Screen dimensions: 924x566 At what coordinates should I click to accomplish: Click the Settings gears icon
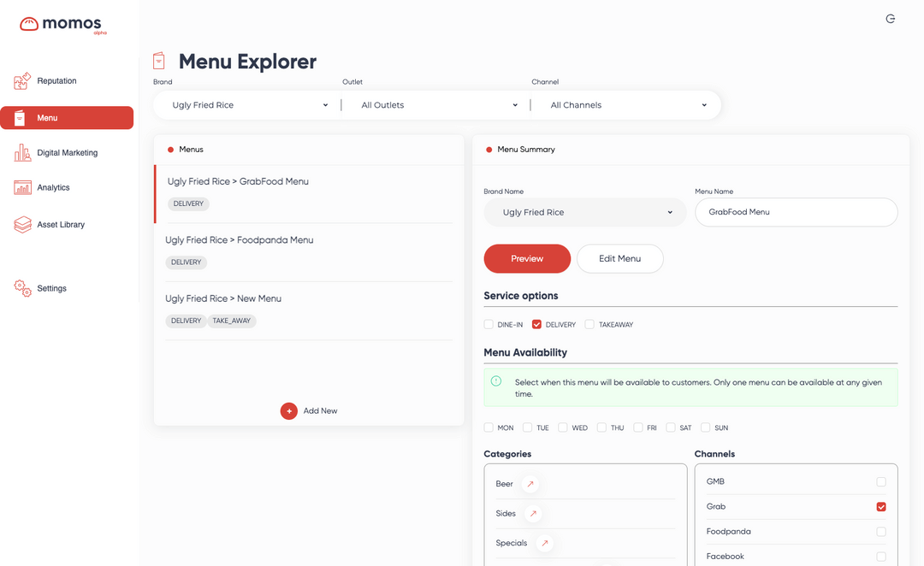click(22, 288)
